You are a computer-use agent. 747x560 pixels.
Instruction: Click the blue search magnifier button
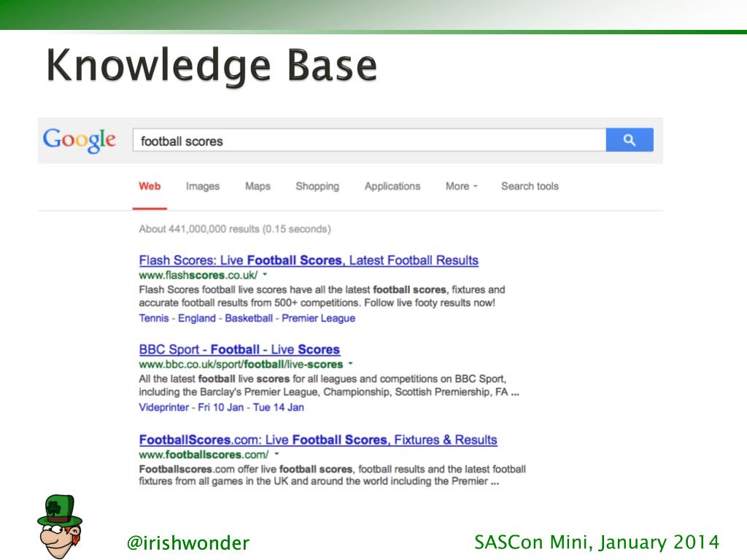coord(630,140)
